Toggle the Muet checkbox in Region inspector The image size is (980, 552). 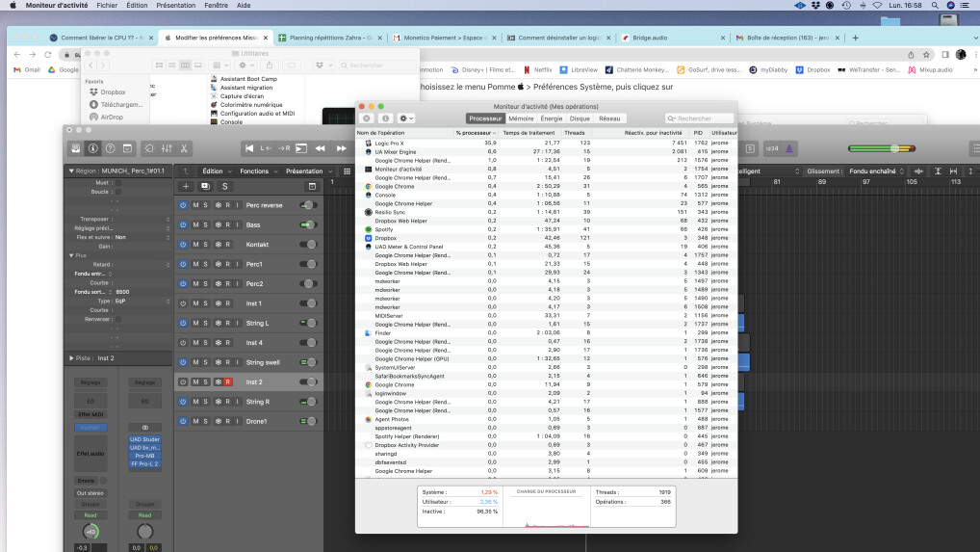pos(118,182)
